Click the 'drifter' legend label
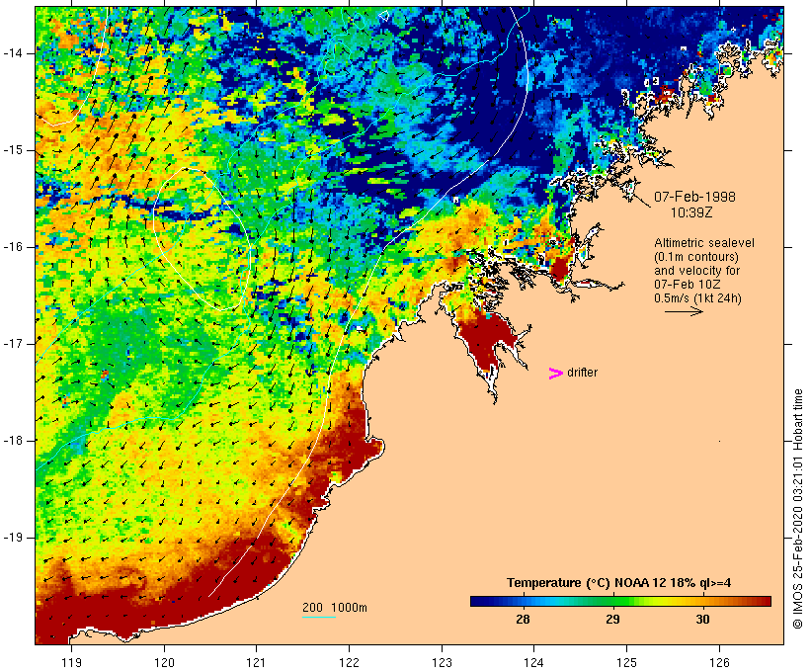810x672 pixels. pos(582,373)
